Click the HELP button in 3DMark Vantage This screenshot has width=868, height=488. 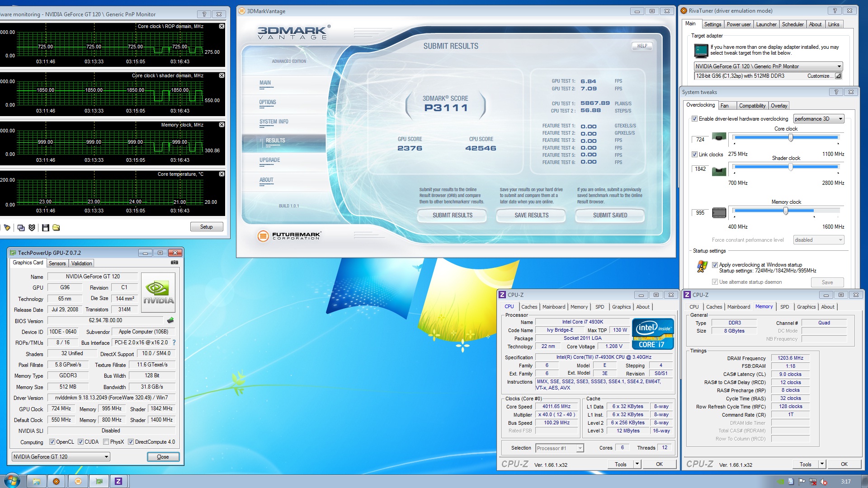pos(642,46)
